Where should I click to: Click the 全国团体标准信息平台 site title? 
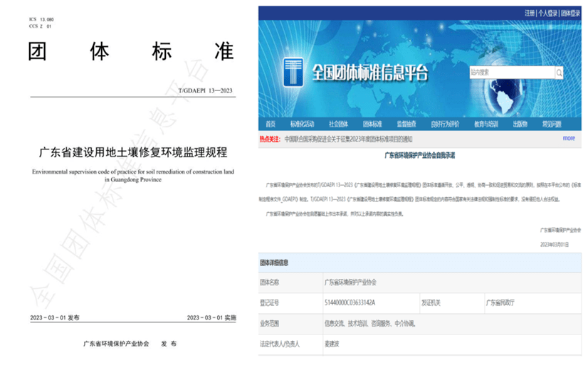pos(370,73)
